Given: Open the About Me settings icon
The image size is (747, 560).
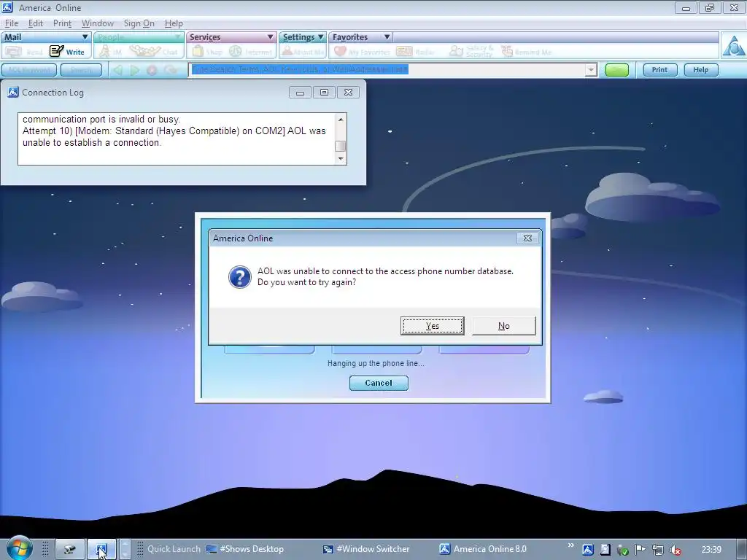Looking at the screenshot, I should 287,51.
